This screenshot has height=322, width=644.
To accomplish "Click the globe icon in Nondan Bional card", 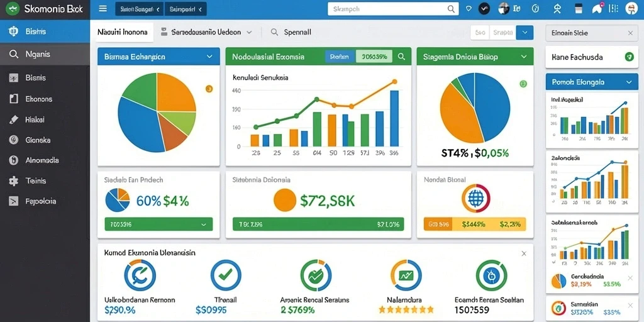I will pos(475,199).
